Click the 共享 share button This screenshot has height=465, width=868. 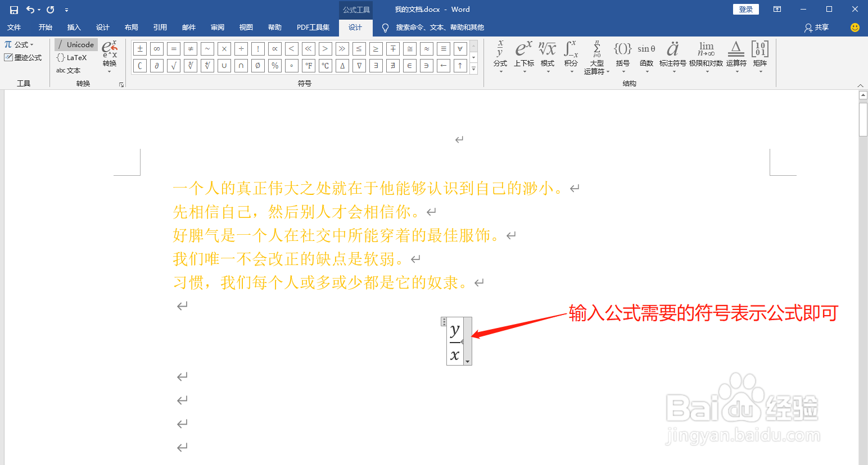click(x=817, y=27)
